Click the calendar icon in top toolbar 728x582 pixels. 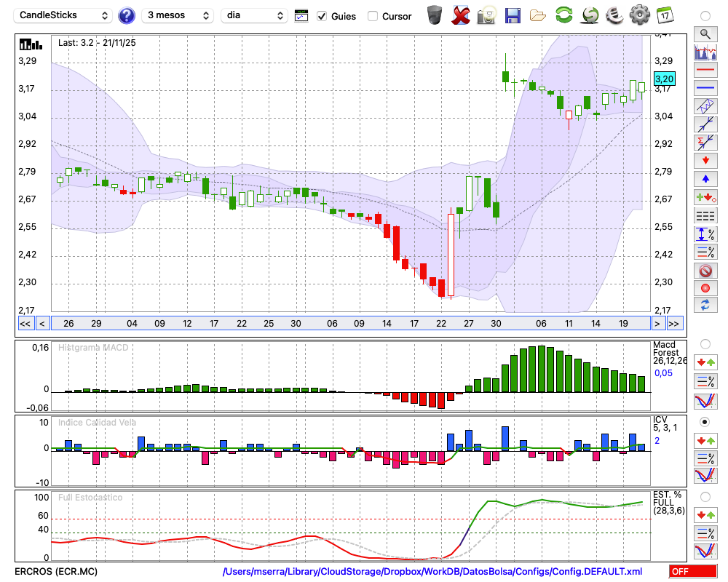point(664,15)
